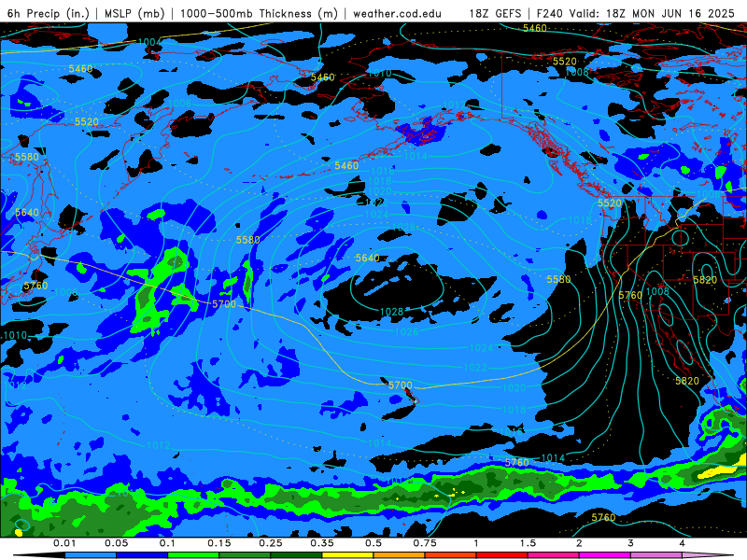Click the 'MSLP (mb)' title text
The height and width of the screenshot is (560, 747).
(x=134, y=13)
